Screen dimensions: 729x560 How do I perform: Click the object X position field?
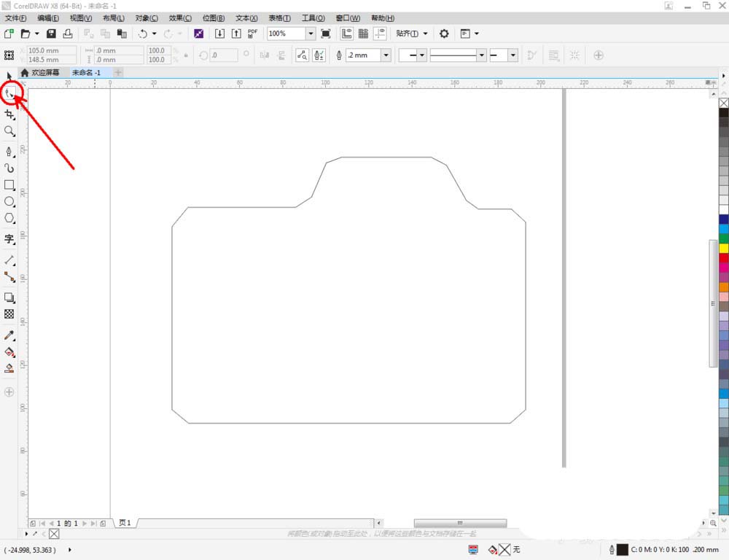click(51, 51)
